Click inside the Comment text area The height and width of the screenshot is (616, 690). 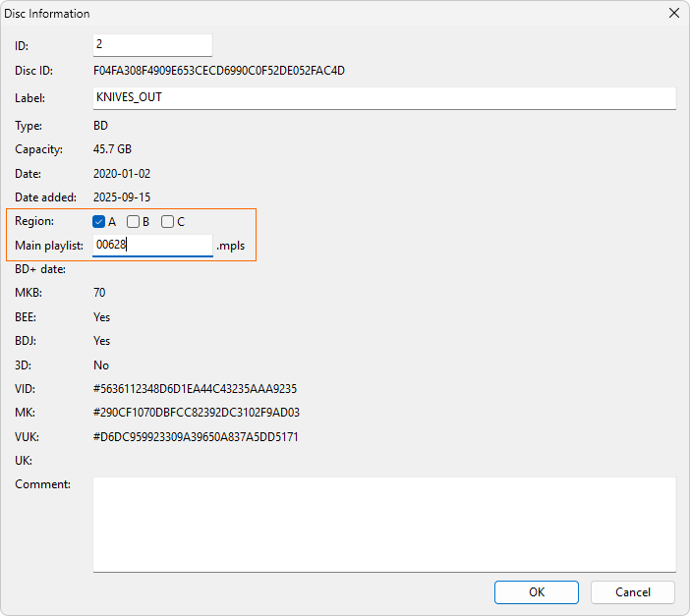383,524
